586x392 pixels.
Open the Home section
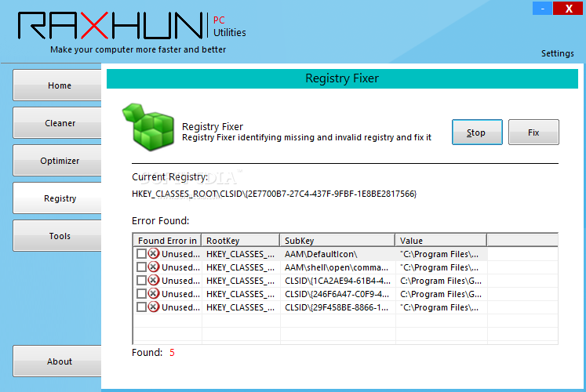coord(57,85)
